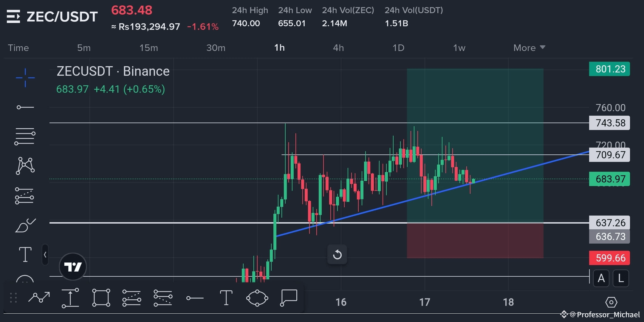Select the crosshair cursor tool

point(25,78)
